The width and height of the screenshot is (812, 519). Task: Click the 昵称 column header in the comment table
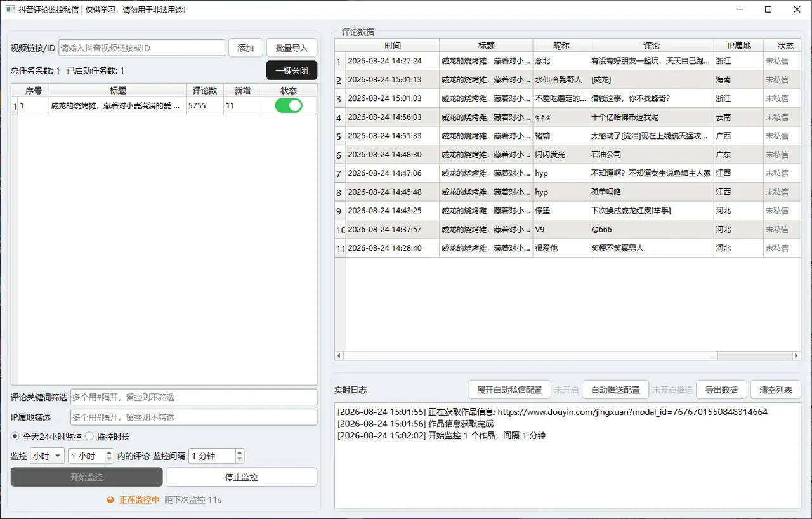(x=561, y=46)
